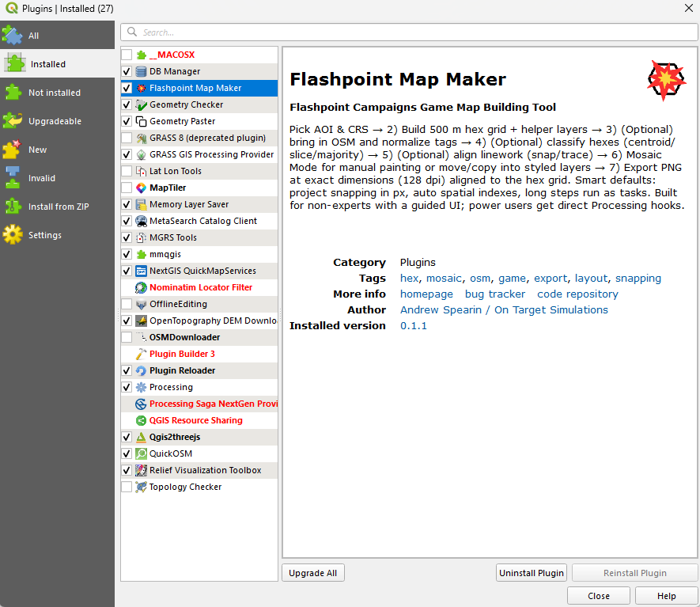
Task: Click the hex tag link
Action: click(x=410, y=279)
